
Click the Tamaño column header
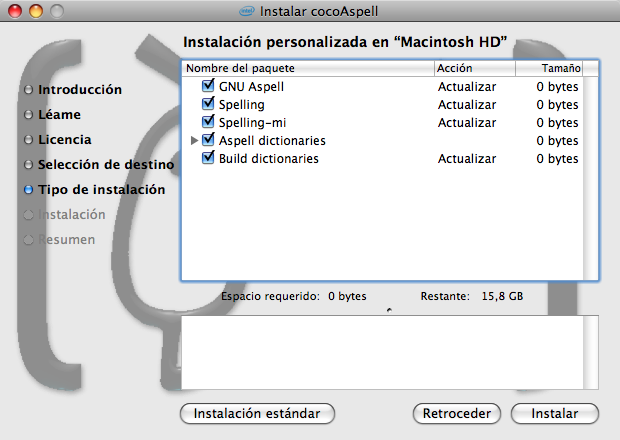(549, 68)
